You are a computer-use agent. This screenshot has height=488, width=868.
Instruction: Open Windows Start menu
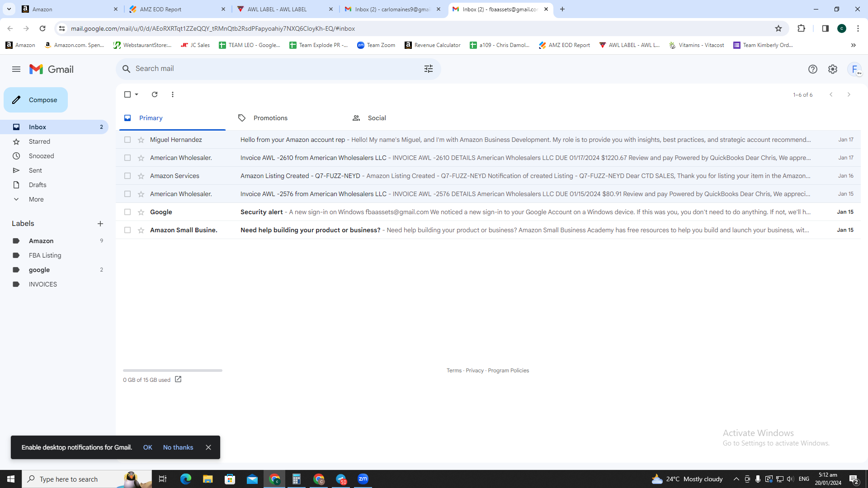pos(11,479)
